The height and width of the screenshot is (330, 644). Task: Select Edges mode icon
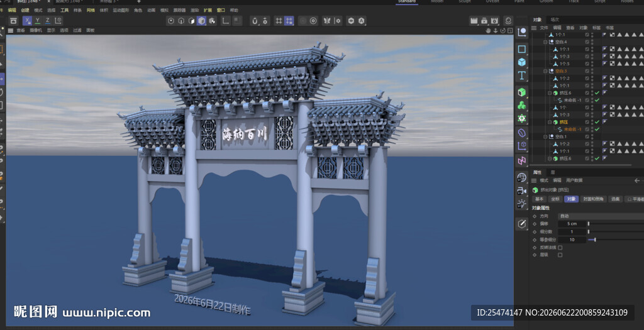pyautogui.click(x=181, y=21)
